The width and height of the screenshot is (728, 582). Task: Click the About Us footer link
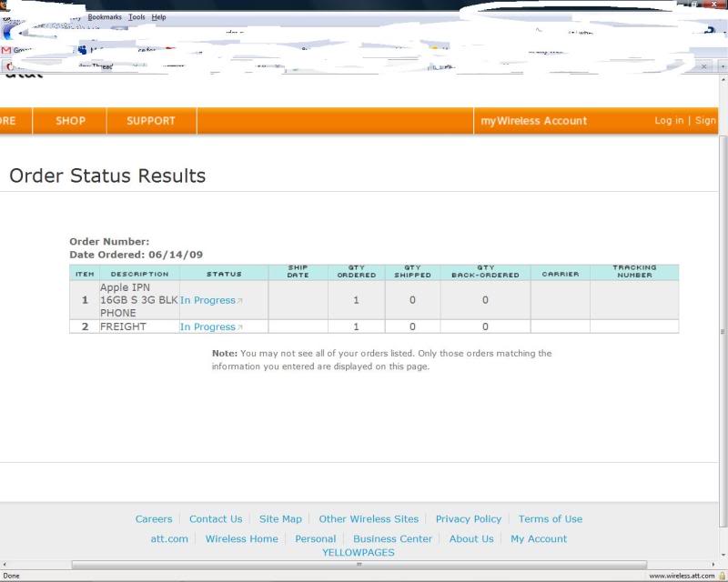[x=471, y=539]
